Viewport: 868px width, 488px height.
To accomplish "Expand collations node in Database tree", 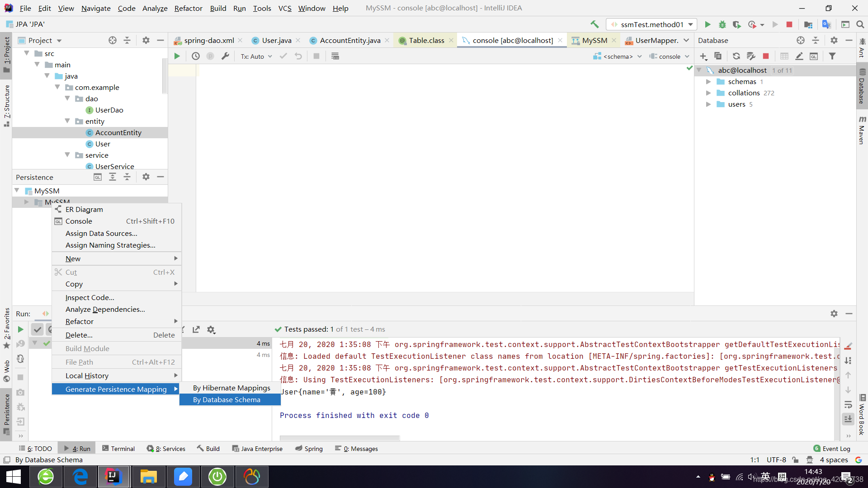I will click(x=708, y=93).
